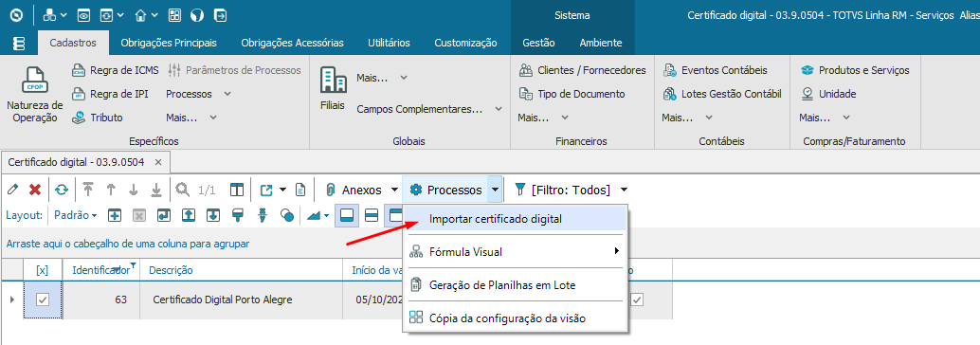Open Tipo de Documento
This screenshot has width=980, height=345.
(572, 94)
